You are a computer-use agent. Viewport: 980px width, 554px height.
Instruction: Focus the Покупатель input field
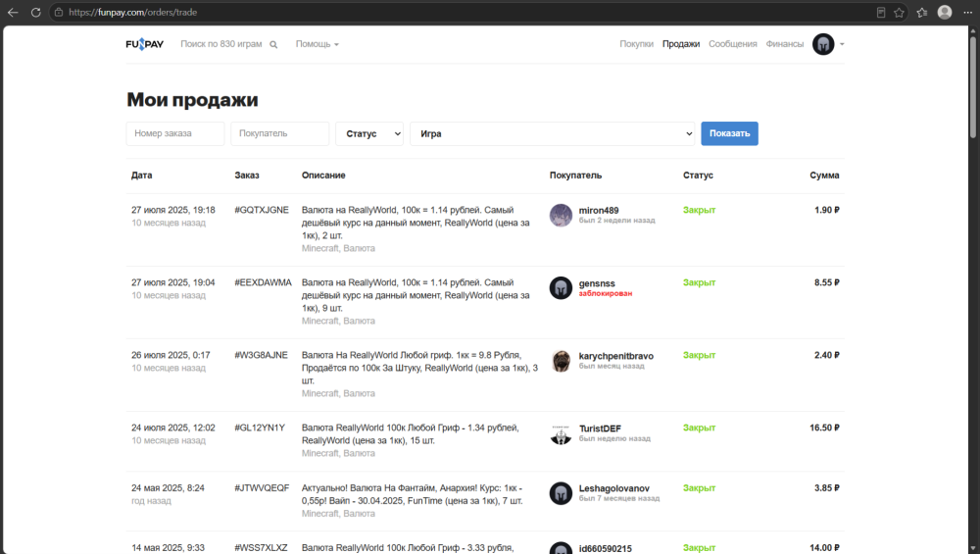(x=280, y=133)
